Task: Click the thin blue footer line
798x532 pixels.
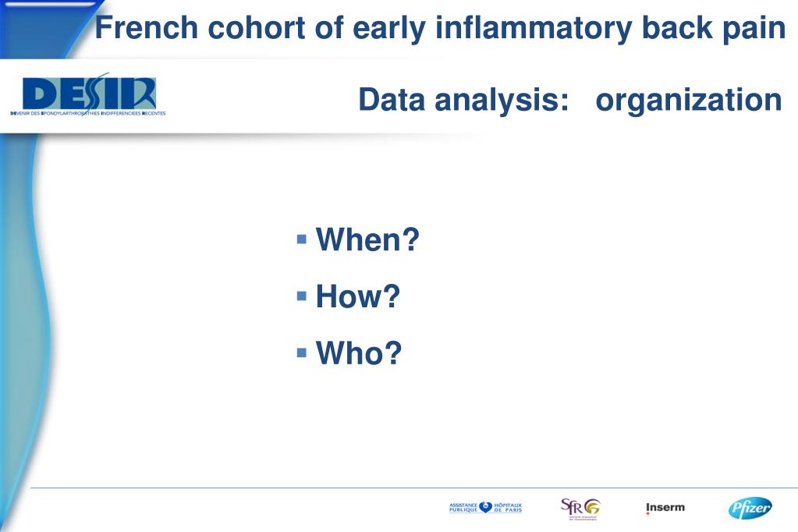Action: pyautogui.click(x=413, y=488)
